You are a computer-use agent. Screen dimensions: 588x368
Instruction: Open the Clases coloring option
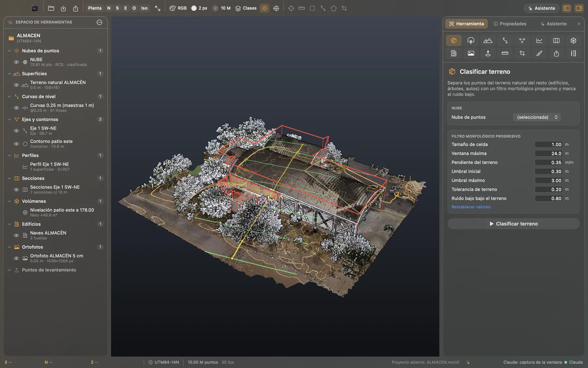(246, 8)
